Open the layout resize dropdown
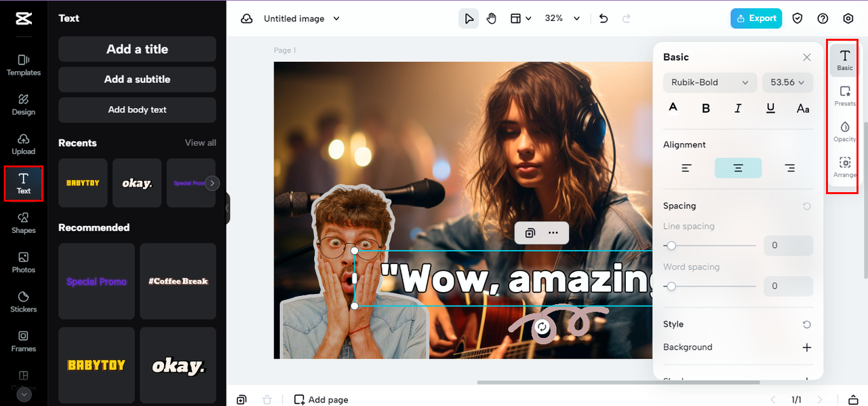The width and height of the screenshot is (868, 406). click(520, 18)
